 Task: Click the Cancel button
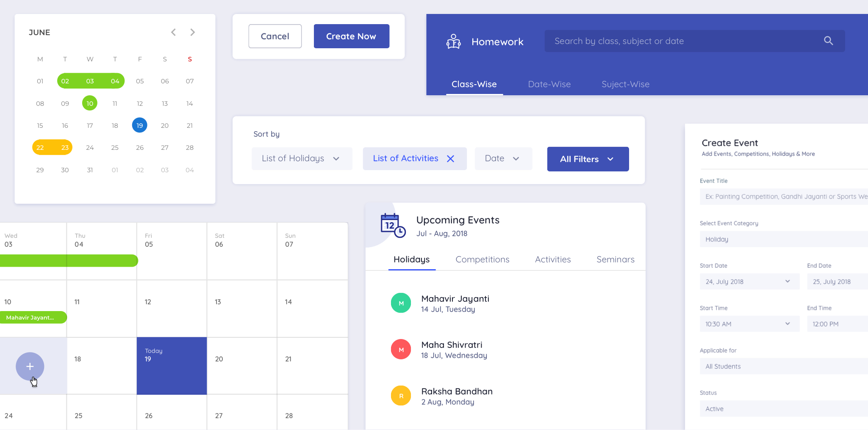(x=275, y=36)
